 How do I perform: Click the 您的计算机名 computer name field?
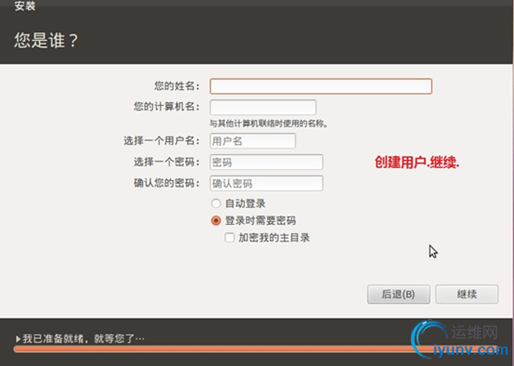pyautogui.click(x=263, y=107)
